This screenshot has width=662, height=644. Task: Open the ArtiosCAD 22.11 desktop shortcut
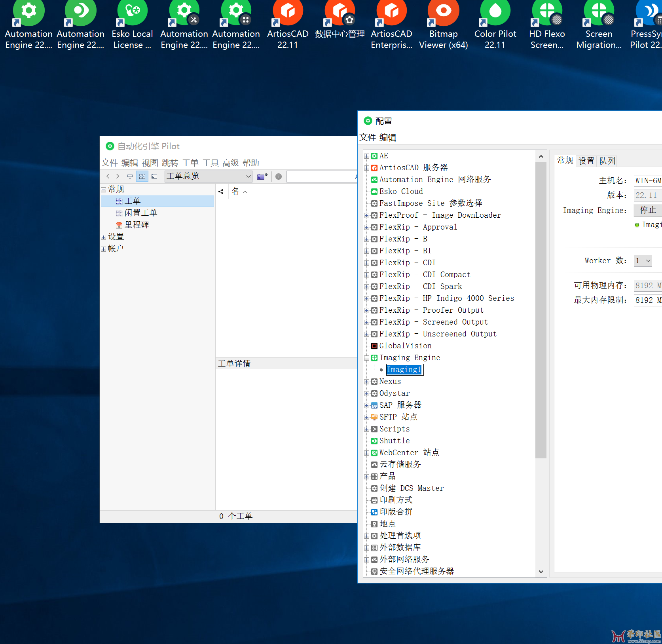point(288,25)
